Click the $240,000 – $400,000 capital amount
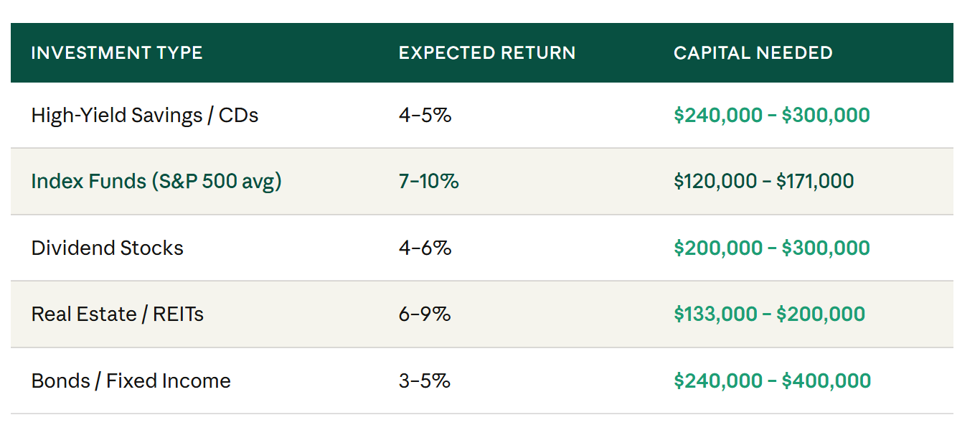 click(x=773, y=381)
